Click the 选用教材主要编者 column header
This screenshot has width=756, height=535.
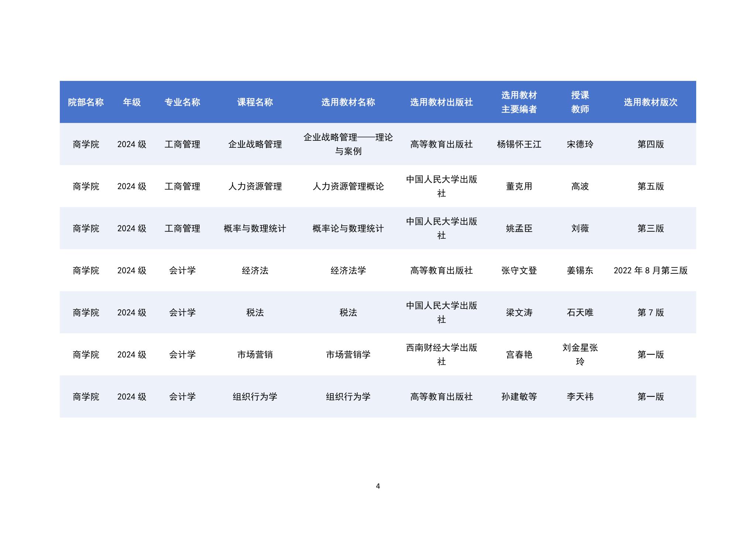(519, 102)
